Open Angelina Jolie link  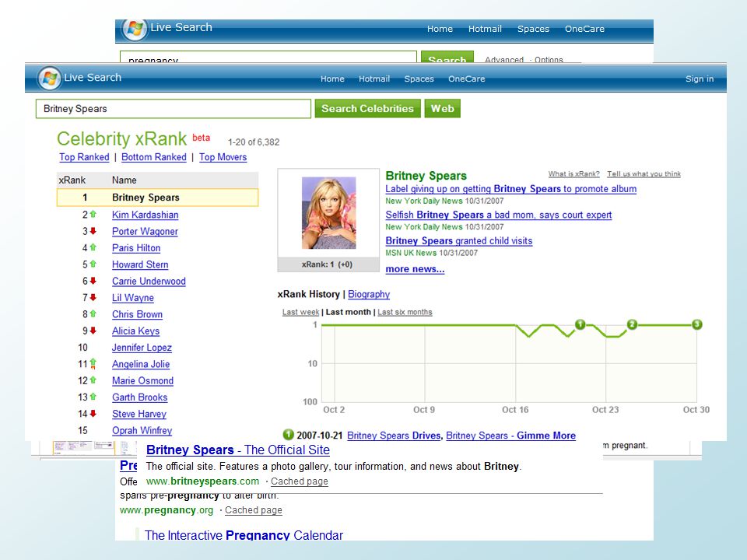(x=141, y=364)
